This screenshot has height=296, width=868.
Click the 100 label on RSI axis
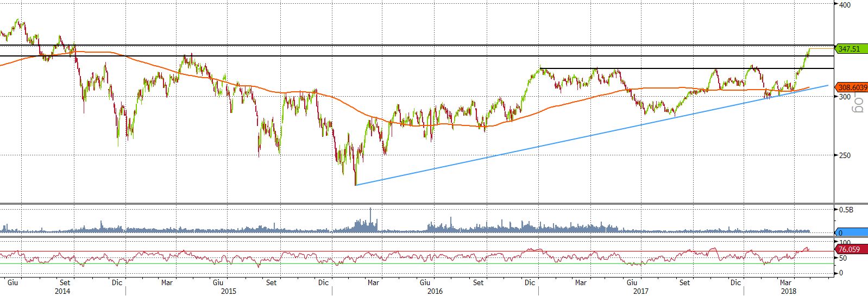845,242
